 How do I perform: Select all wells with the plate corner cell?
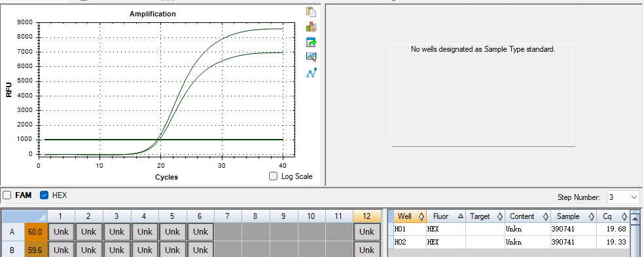click(x=24, y=216)
